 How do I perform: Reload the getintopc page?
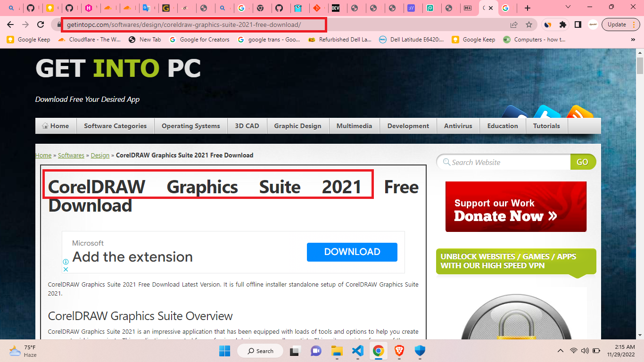tap(41, 25)
